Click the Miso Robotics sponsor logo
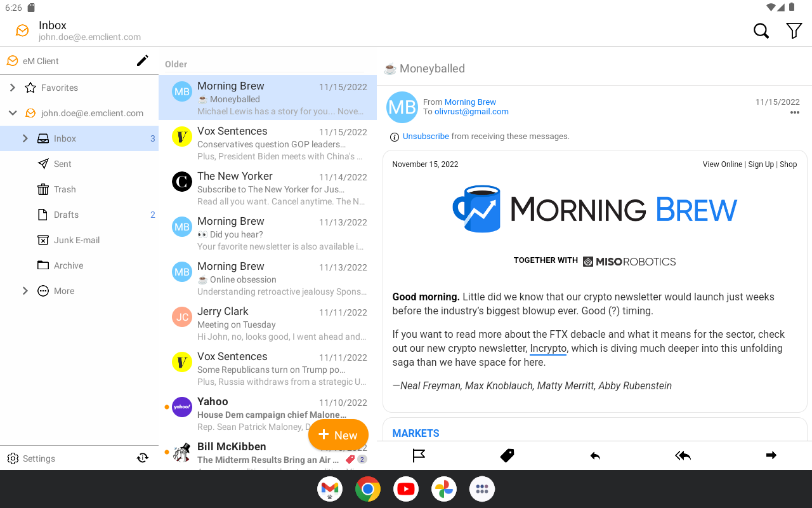Viewport: 812px width, 508px height. pos(629,261)
